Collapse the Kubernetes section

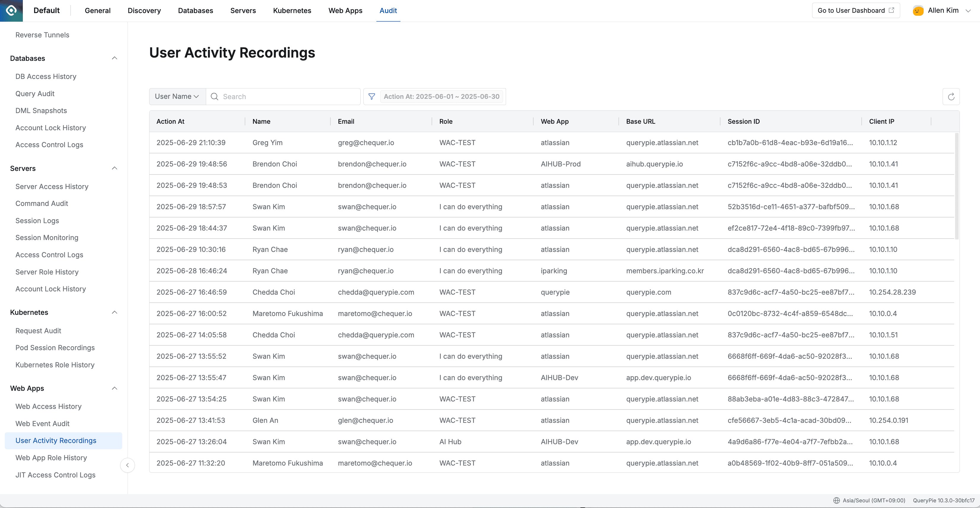114,312
